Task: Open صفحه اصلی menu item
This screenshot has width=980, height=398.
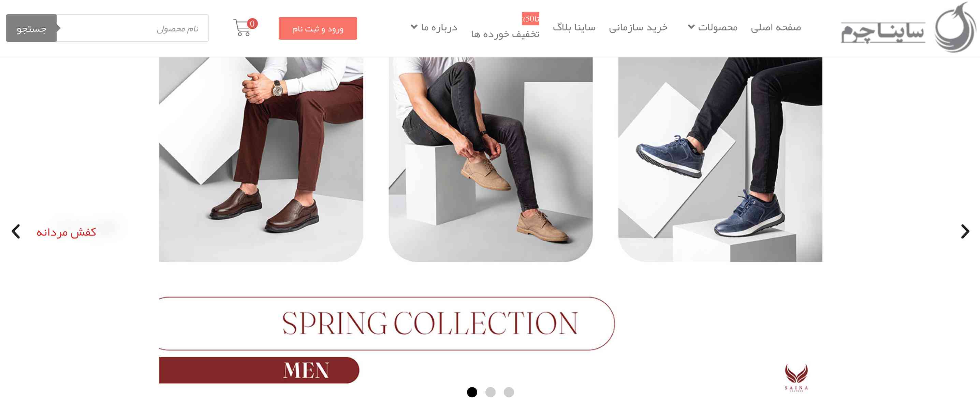Action: point(776,27)
